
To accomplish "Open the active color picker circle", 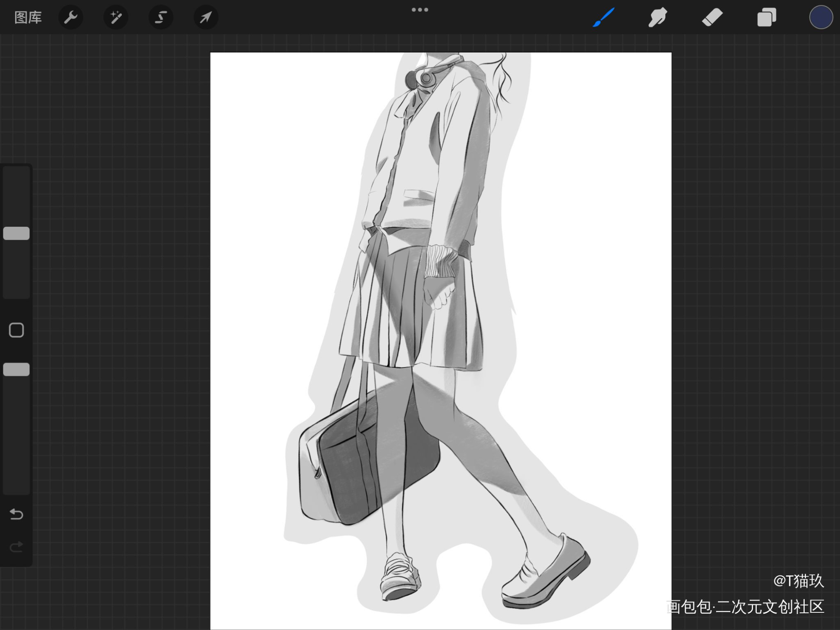I will [x=821, y=17].
